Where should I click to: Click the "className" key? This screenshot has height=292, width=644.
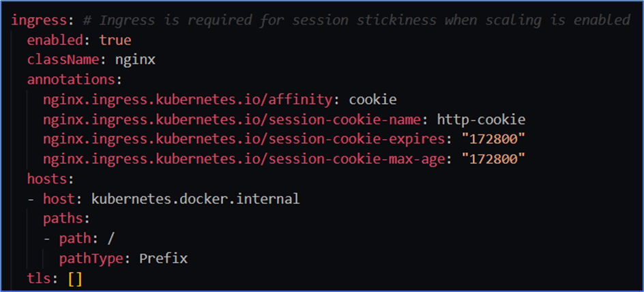tap(63, 60)
